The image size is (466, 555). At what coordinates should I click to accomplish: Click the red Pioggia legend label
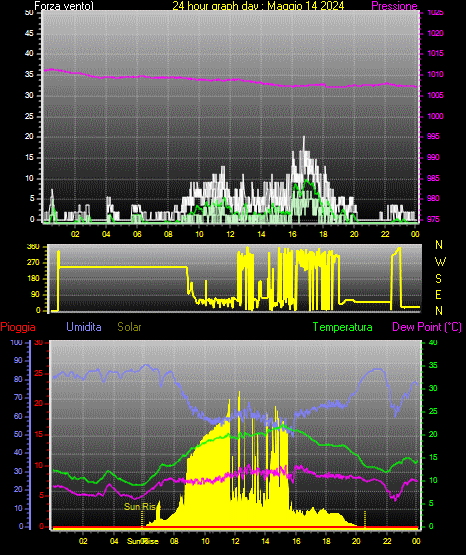pos(18,327)
